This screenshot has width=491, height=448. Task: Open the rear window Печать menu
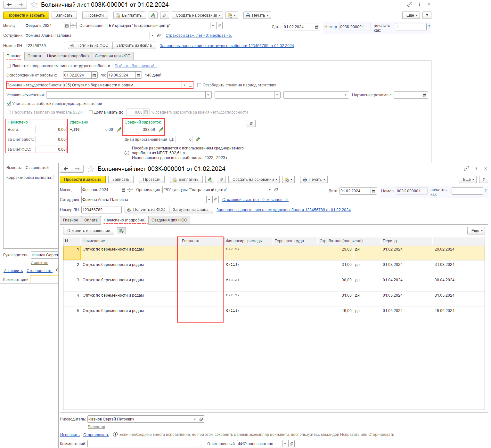[x=257, y=15]
